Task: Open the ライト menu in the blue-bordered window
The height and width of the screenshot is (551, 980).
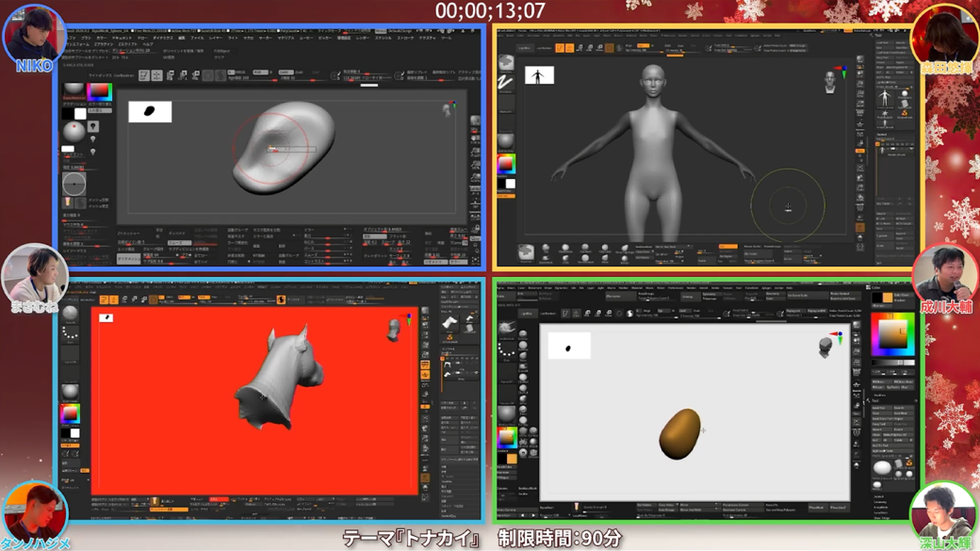Action: 232,39
